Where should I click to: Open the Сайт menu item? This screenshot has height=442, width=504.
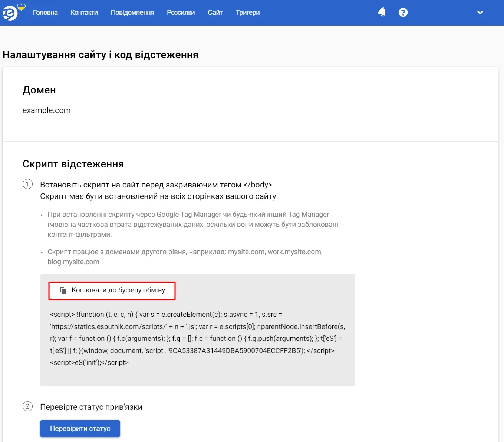click(x=215, y=13)
